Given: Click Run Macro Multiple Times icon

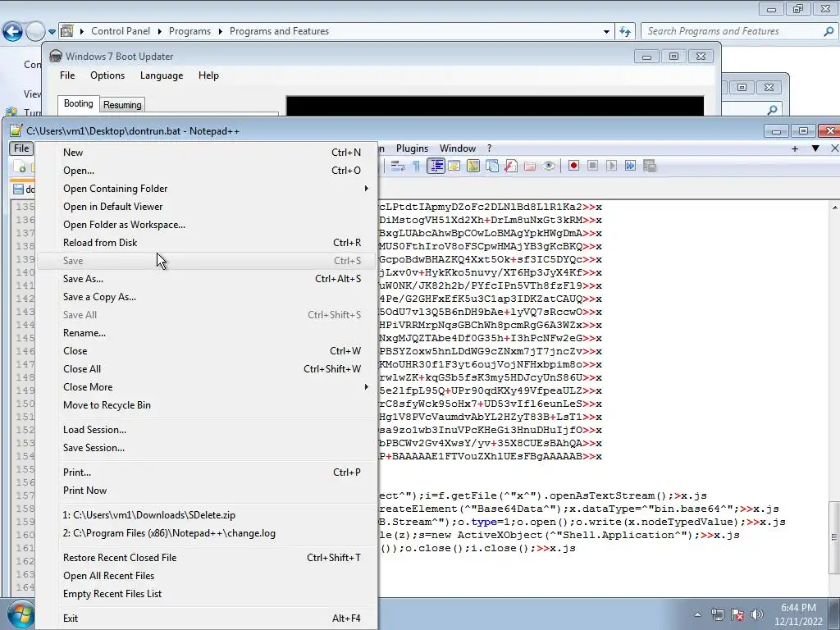Looking at the screenshot, I should point(631,166).
